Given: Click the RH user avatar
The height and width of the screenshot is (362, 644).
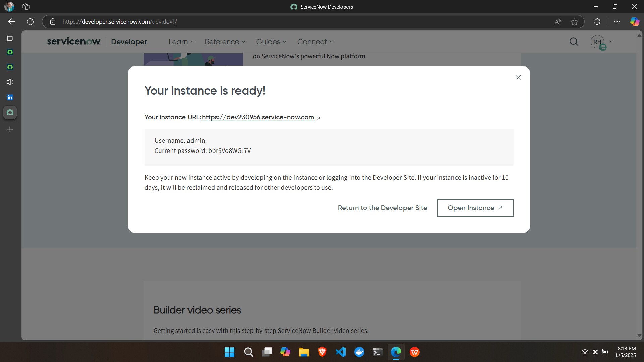Looking at the screenshot, I should tap(597, 42).
